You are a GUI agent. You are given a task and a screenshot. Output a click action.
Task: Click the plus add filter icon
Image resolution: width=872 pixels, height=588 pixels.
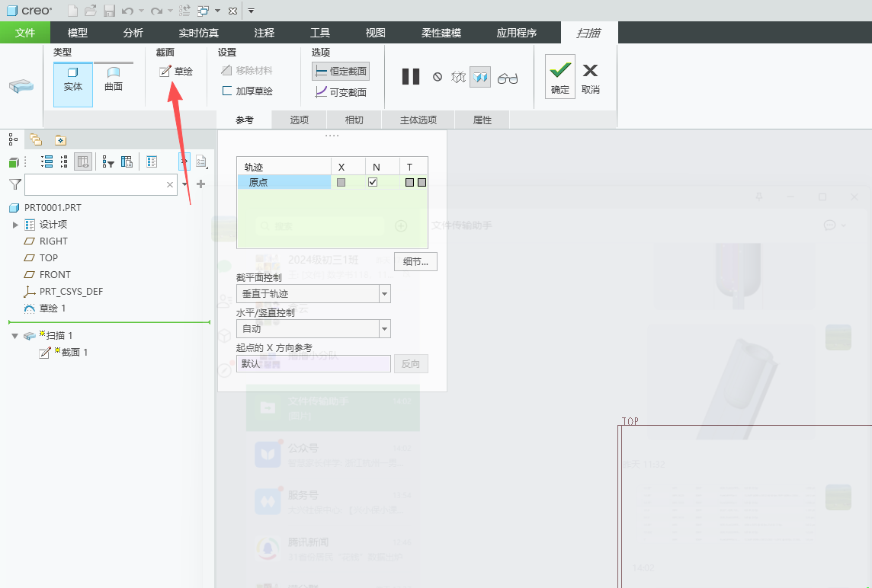pyautogui.click(x=200, y=184)
